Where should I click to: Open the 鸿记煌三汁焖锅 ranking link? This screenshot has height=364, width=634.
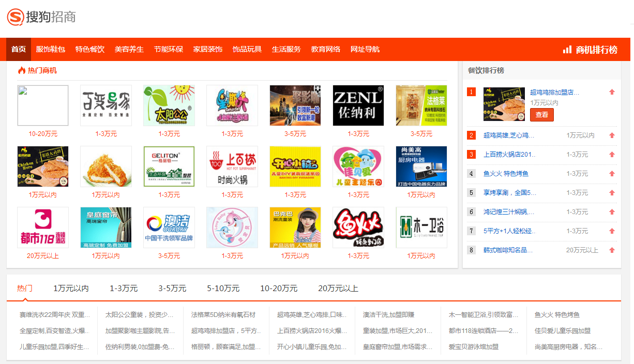pyautogui.click(x=509, y=212)
